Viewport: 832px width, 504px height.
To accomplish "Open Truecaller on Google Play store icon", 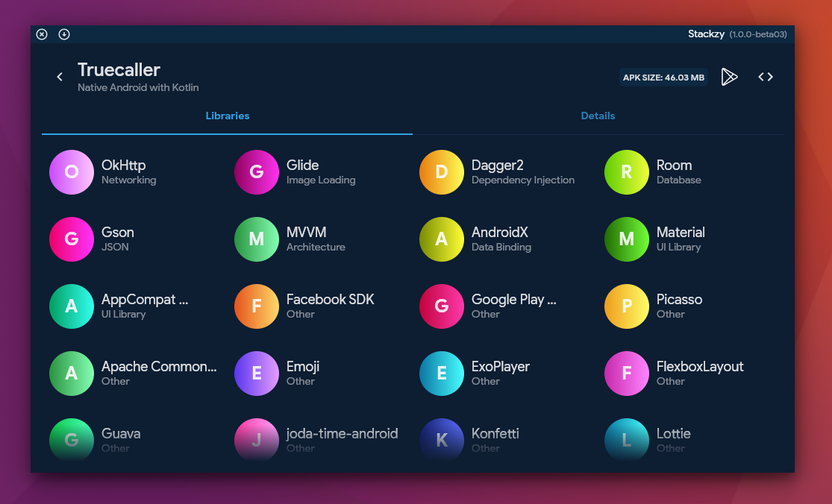I will pyautogui.click(x=730, y=77).
